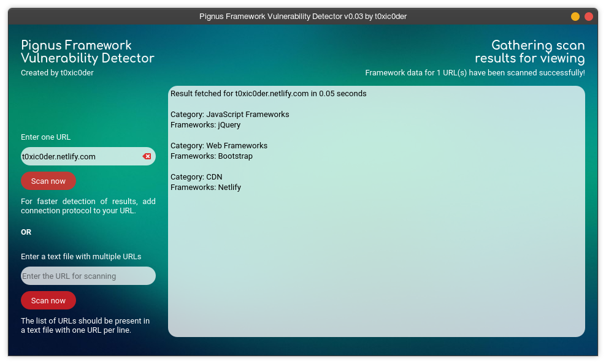The width and height of the screenshot is (606, 364).
Task: Click the 'Enter a text file with multiple URLs' label
Action: 81,256
